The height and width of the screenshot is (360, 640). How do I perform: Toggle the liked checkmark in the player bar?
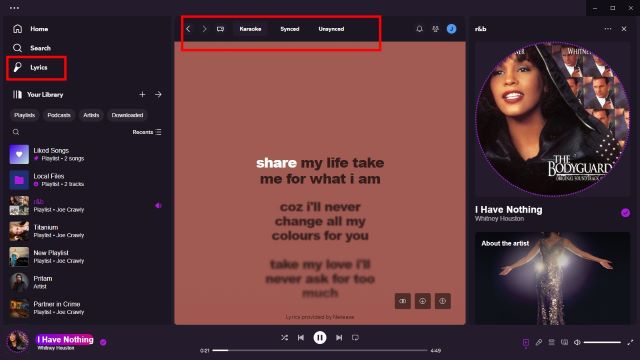point(103,342)
